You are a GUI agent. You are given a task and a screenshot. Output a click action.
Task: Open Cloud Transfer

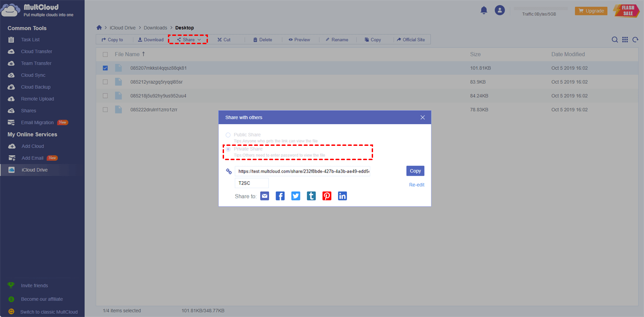point(36,52)
